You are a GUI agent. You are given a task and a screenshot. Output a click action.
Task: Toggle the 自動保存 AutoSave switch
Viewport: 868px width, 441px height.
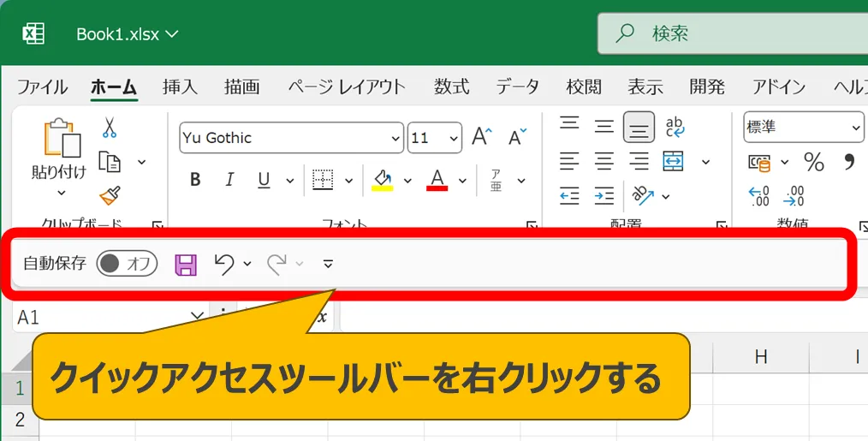(127, 264)
